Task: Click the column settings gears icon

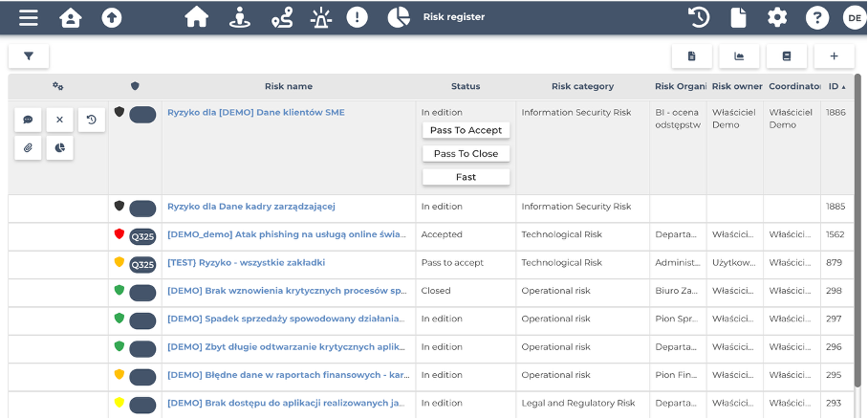Action: coord(57,86)
